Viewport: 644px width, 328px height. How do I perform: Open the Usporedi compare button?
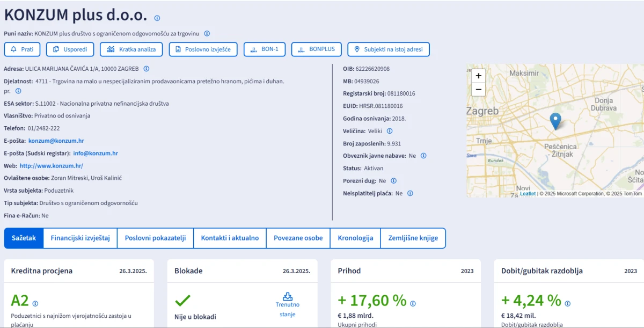tap(70, 49)
